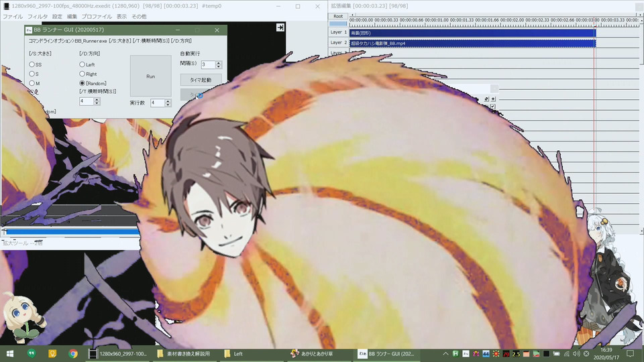Click the timeline ruler at 00:00:01.00

tap(437, 20)
